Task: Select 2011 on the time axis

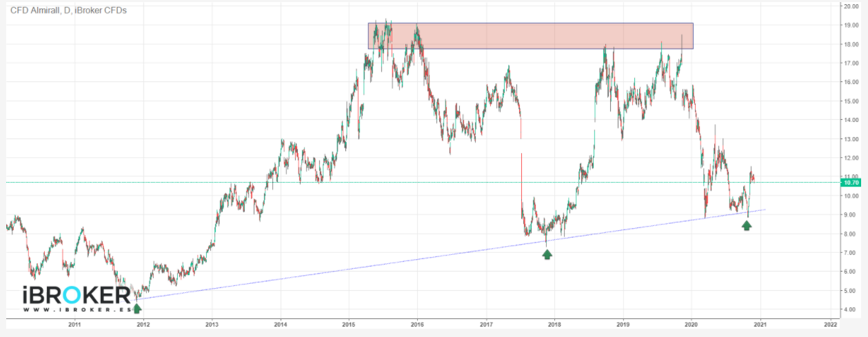Action: point(74,324)
